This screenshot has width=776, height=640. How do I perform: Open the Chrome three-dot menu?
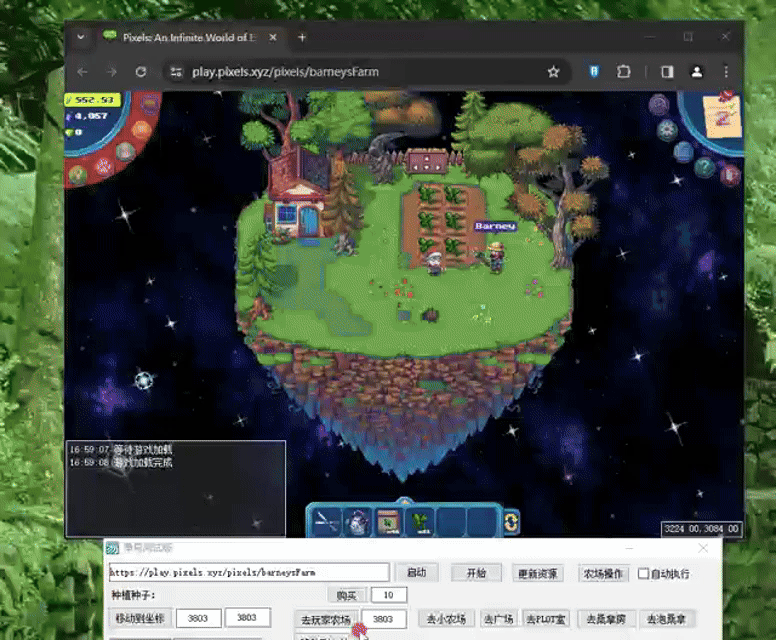click(726, 72)
